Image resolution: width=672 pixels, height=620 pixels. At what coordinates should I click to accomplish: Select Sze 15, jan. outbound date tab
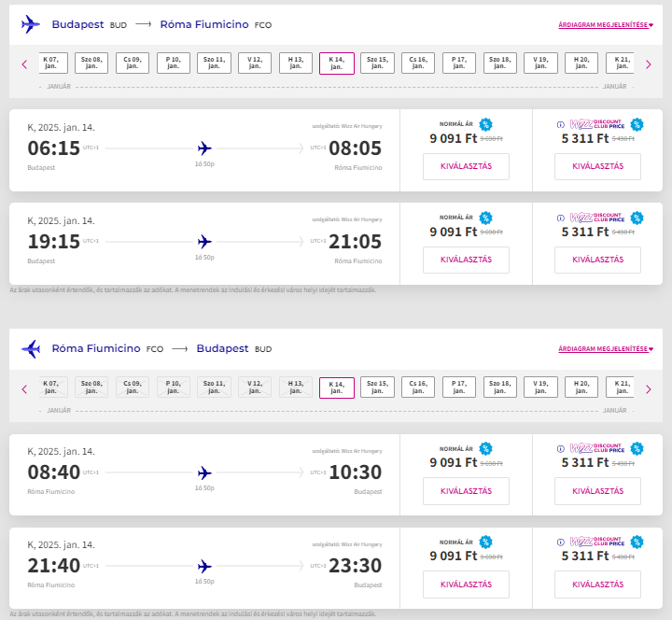(377, 63)
